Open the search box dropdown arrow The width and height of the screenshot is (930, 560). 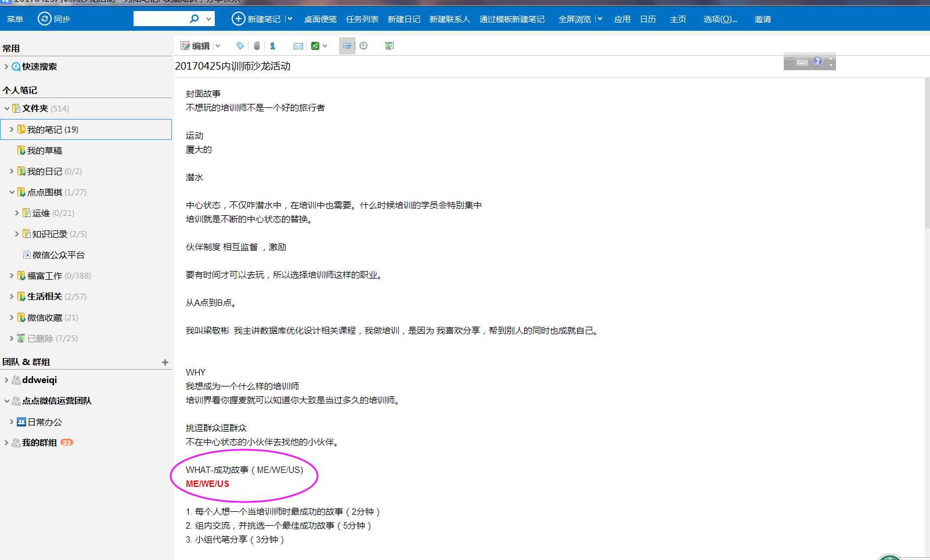point(209,19)
